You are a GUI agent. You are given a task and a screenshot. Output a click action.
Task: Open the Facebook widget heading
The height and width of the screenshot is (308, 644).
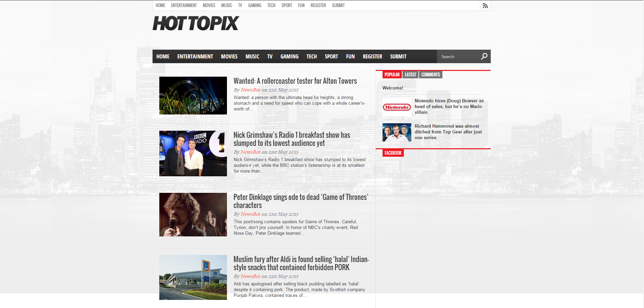click(393, 153)
